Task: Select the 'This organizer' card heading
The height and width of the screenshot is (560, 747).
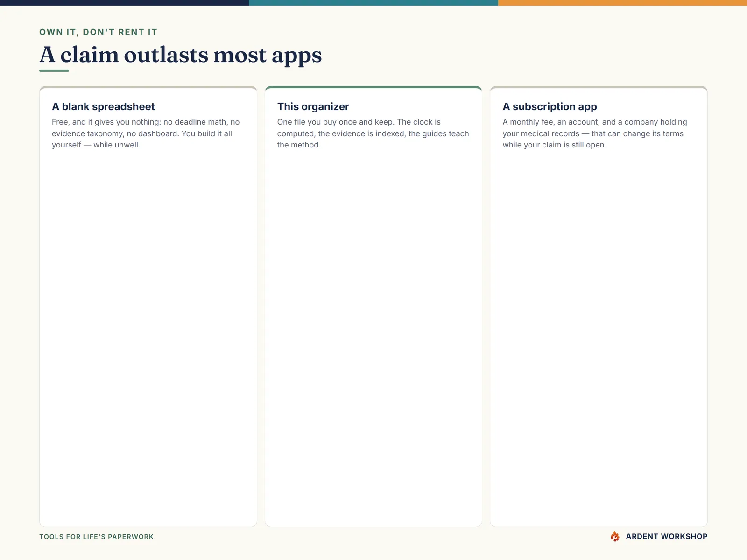Action: pyautogui.click(x=313, y=106)
